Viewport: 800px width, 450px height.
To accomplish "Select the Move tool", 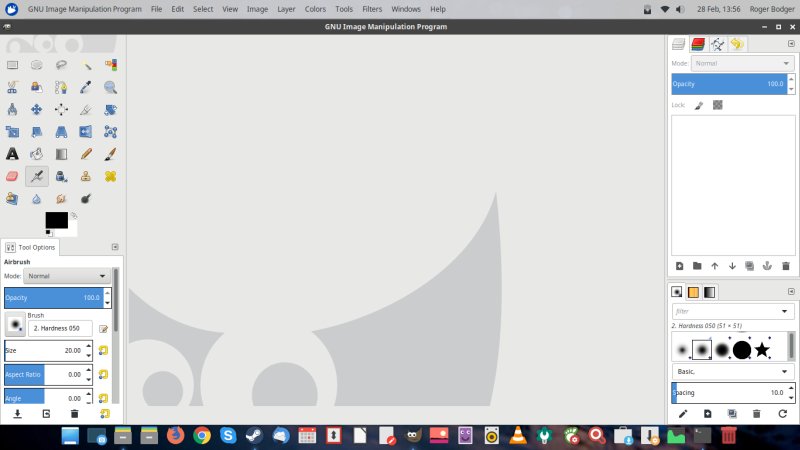I will click(x=37, y=110).
